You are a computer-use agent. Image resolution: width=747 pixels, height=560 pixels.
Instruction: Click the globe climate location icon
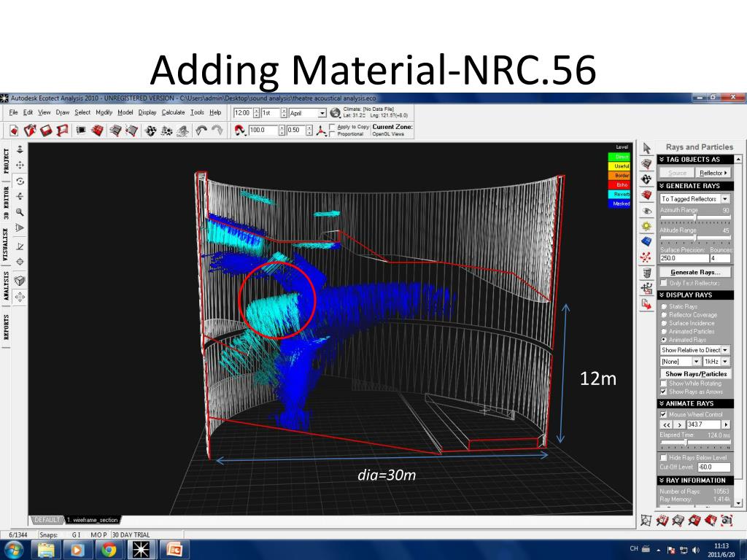point(336,113)
